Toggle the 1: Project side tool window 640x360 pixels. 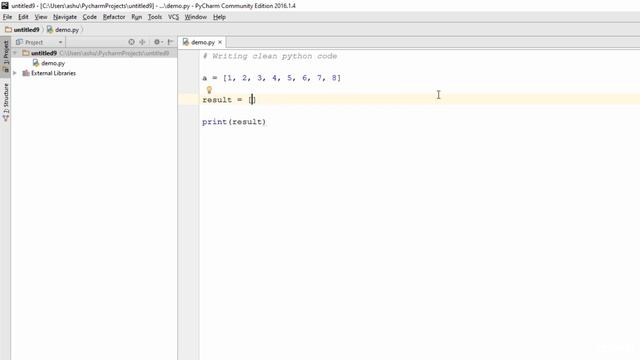coord(6,56)
